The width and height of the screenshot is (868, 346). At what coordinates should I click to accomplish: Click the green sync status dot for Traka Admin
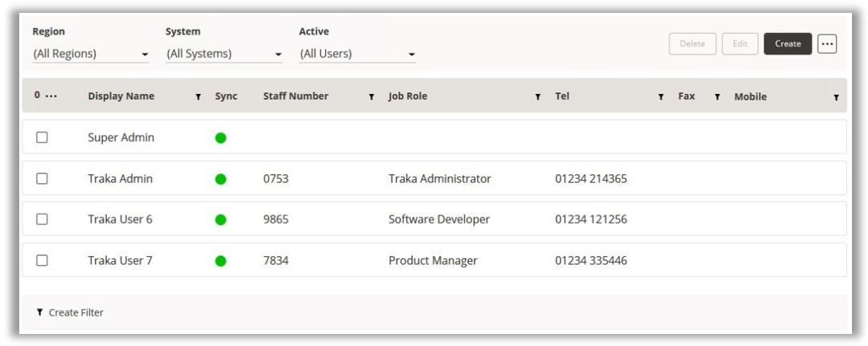coord(221,179)
